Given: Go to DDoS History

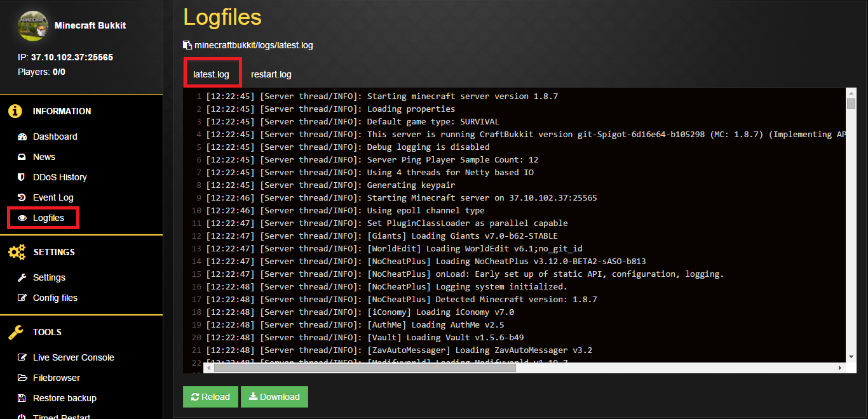Looking at the screenshot, I should point(60,177).
